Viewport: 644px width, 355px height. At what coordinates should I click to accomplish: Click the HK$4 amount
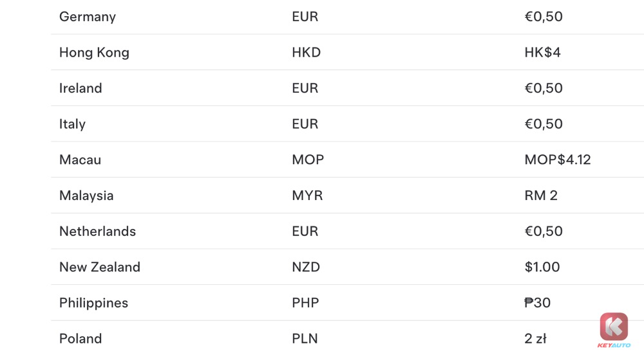pyautogui.click(x=542, y=53)
